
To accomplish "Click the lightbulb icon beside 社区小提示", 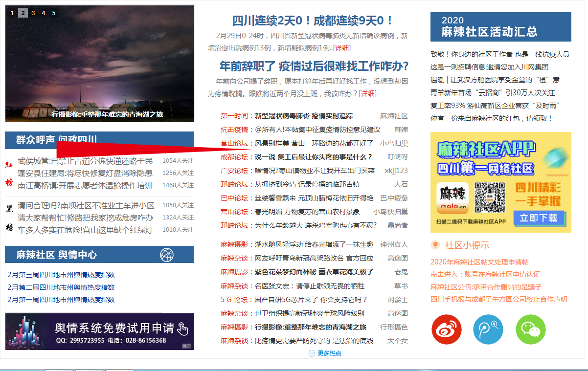I will click(435, 245).
